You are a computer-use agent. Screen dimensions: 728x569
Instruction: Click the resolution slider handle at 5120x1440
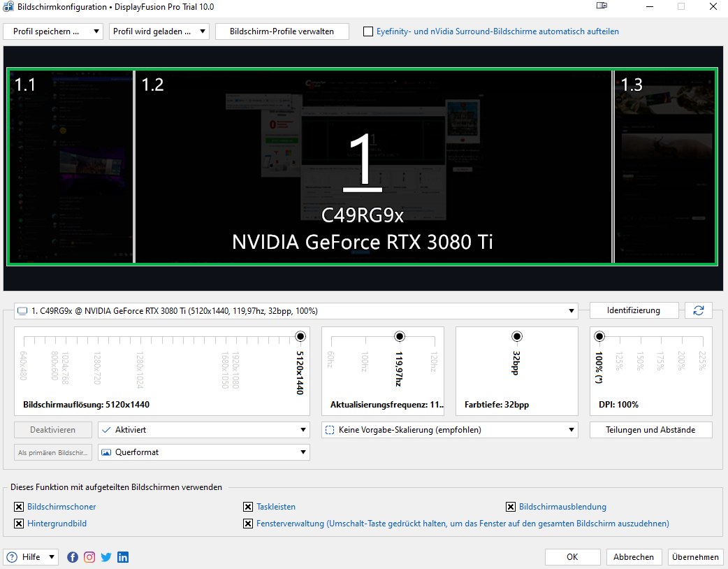(300, 336)
